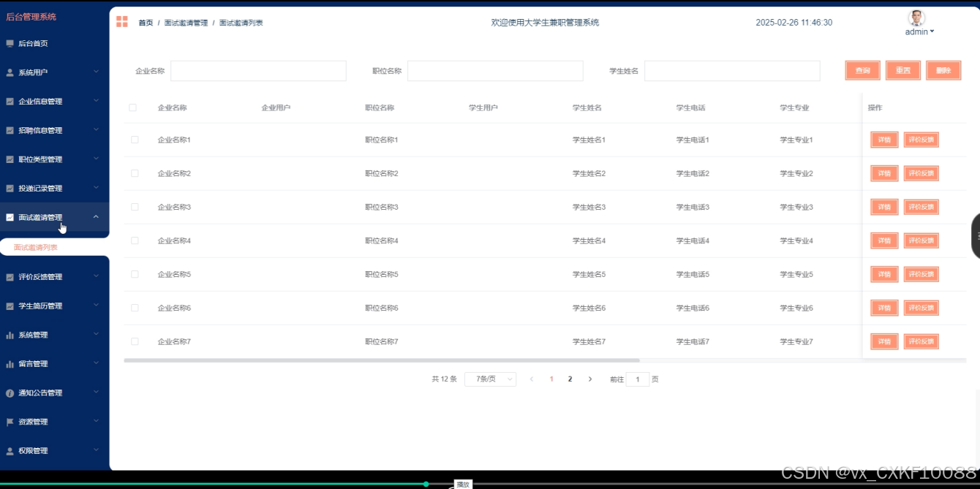980x489 pixels.
Task: Check the row for 企业名称5
Action: [x=135, y=274]
